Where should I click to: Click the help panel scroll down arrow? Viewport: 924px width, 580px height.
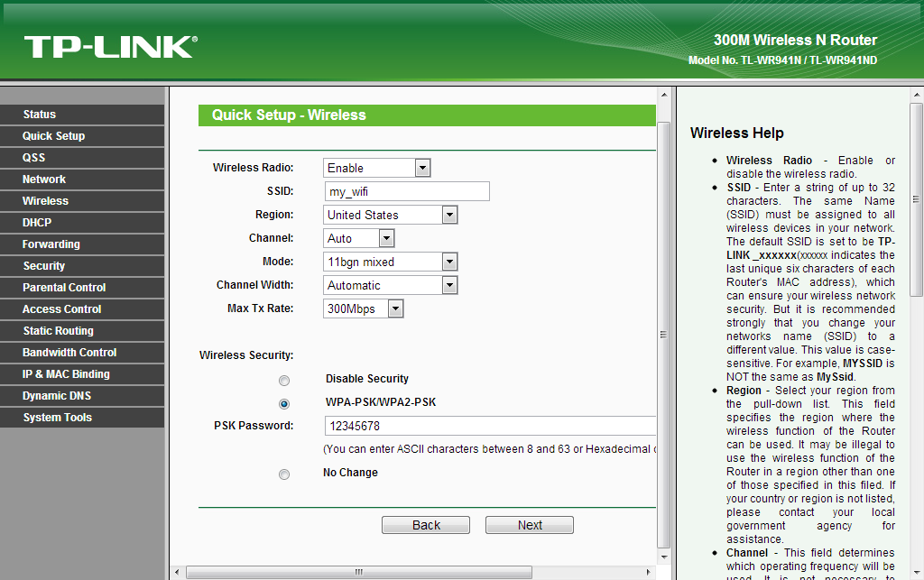point(917,573)
